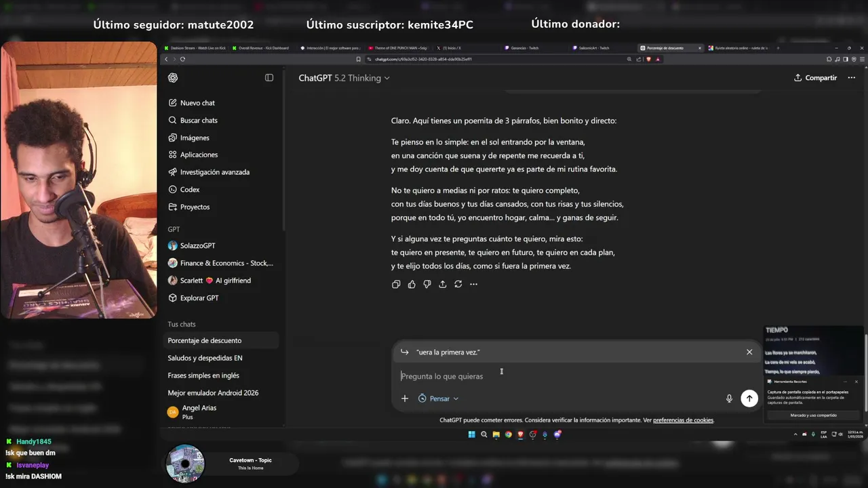Viewport: 868px width, 488px height.
Task: Open Windows taskbar search
Action: pos(484,434)
